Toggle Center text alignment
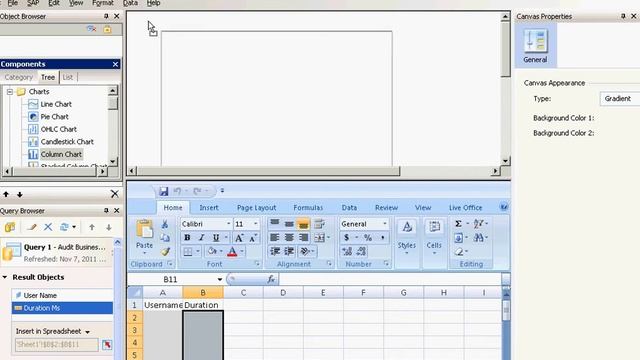Viewport: 640px width, 360px height. (x=289, y=238)
